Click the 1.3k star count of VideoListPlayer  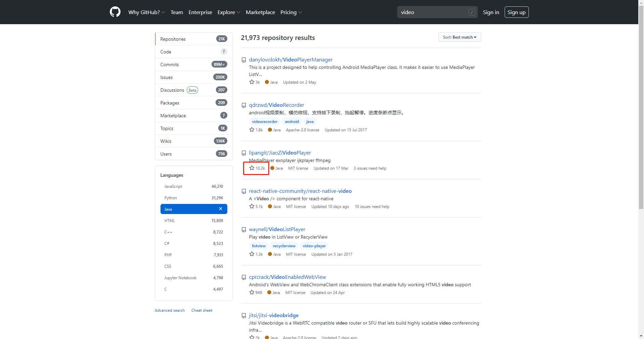tap(256, 254)
